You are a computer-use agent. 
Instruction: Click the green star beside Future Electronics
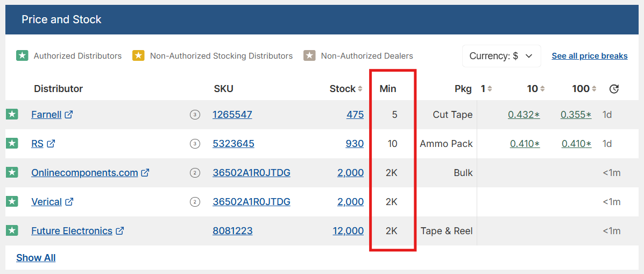pos(12,231)
